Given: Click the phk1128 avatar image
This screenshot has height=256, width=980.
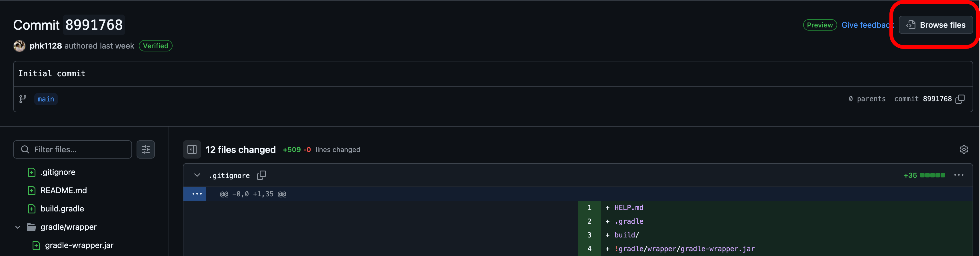Looking at the screenshot, I should click(19, 46).
